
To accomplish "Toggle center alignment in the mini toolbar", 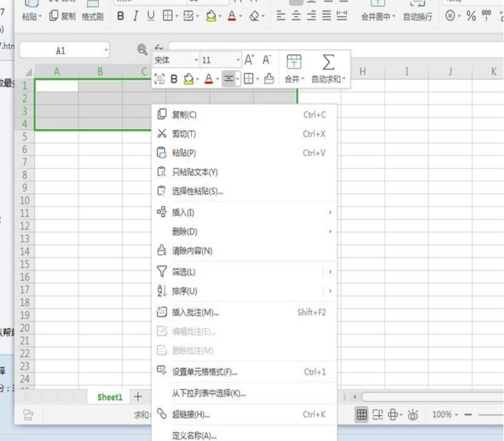I will (228, 79).
